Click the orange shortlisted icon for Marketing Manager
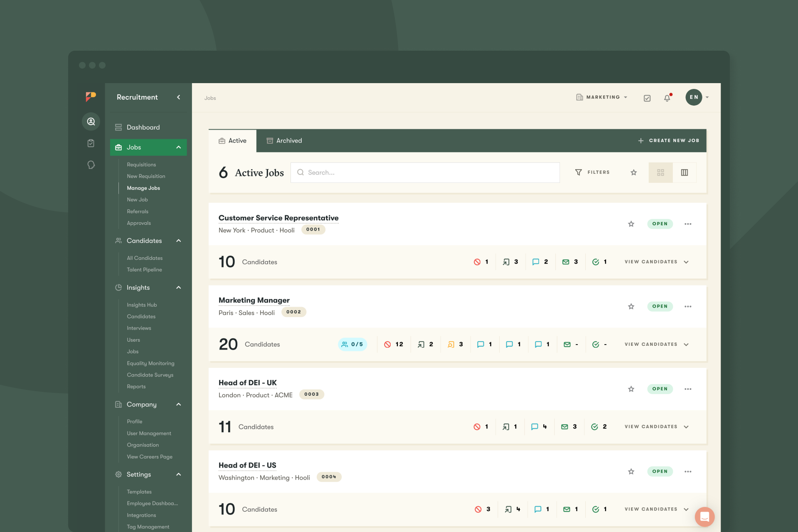Viewport: 798px width, 532px height. point(451,344)
